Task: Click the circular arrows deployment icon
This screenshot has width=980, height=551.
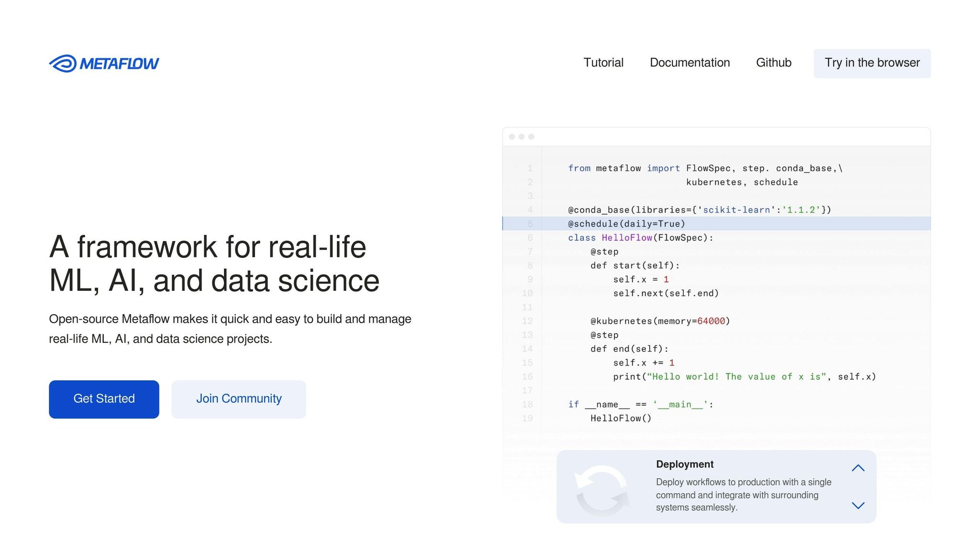Action: (x=602, y=490)
